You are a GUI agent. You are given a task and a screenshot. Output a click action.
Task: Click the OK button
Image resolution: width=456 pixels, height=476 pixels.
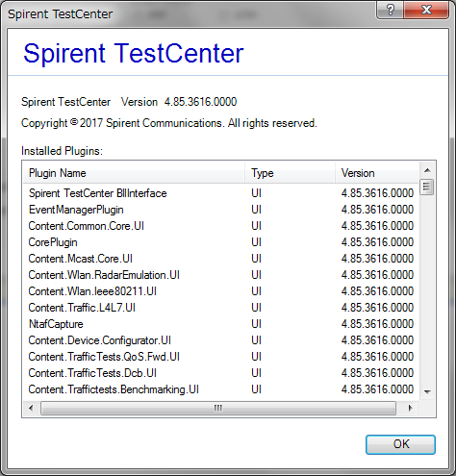pos(400,444)
